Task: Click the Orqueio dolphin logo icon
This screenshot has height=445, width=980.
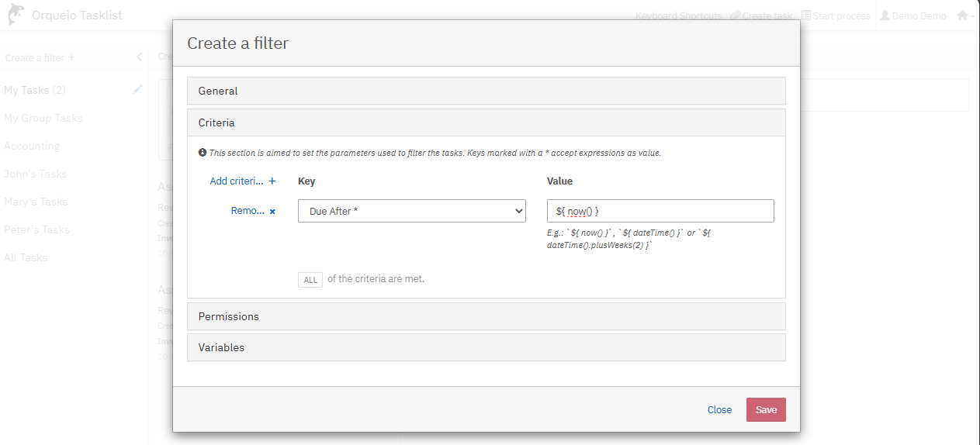Action: point(16,16)
